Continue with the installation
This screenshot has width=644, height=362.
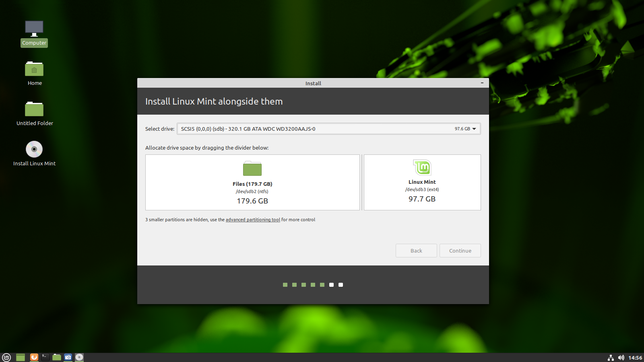click(x=460, y=251)
